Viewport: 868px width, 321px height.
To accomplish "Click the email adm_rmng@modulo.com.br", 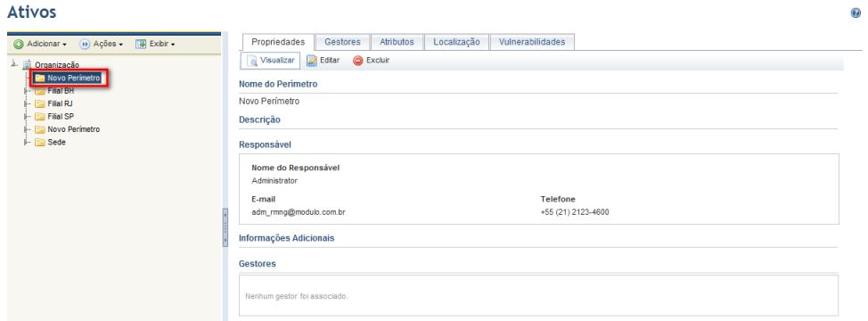I will pyautogui.click(x=299, y=212).
